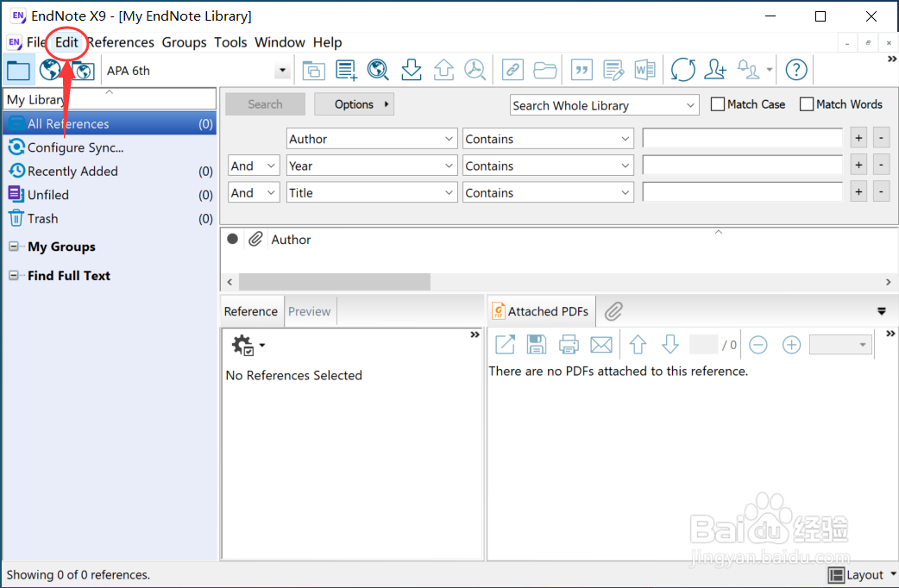Open the And operator dropdown for Year row
The width and height of the screenshot is (899, 588).
[254, 166]
